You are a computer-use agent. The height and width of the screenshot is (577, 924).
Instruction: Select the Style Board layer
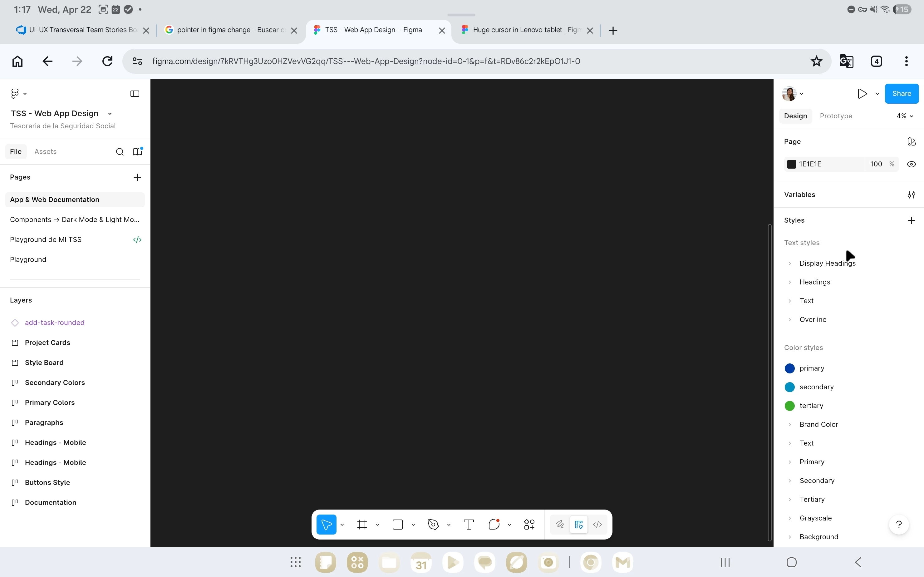tap(44, 362)
